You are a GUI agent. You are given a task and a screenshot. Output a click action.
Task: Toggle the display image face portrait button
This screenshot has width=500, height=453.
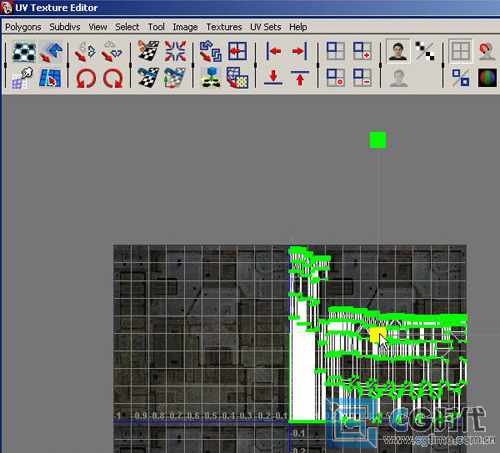[x=398, y=51]
